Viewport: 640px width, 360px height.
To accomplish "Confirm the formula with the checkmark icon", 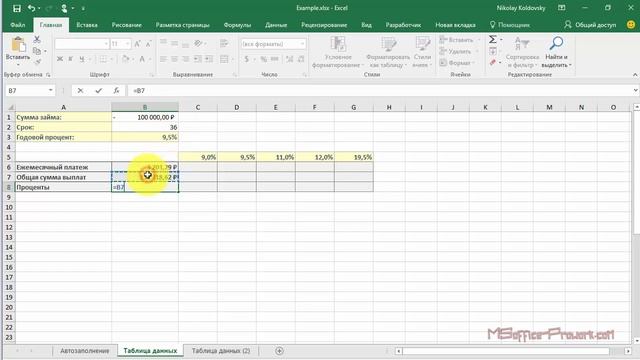I will (98, 91).
